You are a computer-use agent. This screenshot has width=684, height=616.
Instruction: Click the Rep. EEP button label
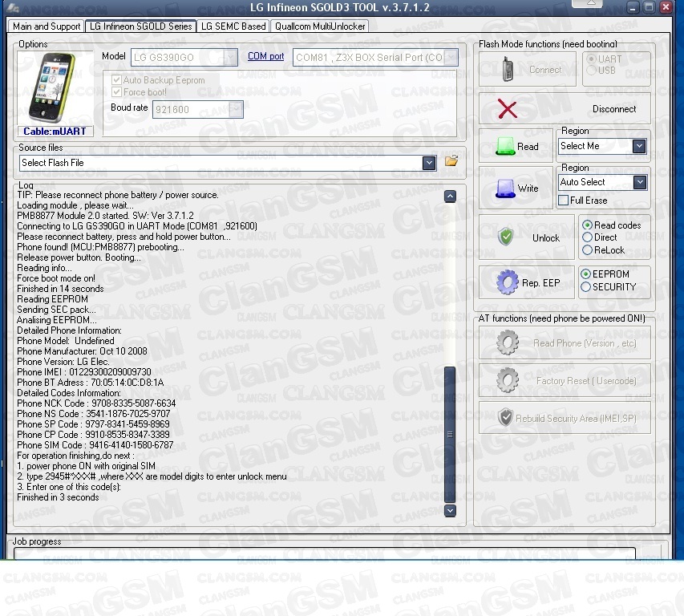click(541, 282)
